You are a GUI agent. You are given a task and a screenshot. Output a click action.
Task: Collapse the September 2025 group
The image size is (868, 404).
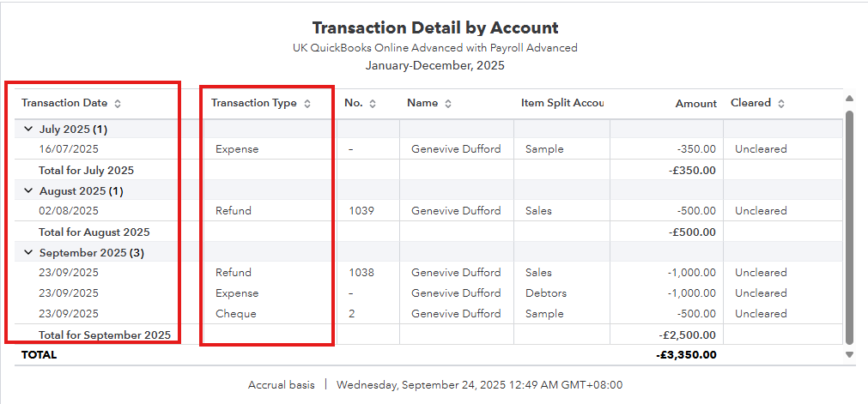tap(28, 252)
